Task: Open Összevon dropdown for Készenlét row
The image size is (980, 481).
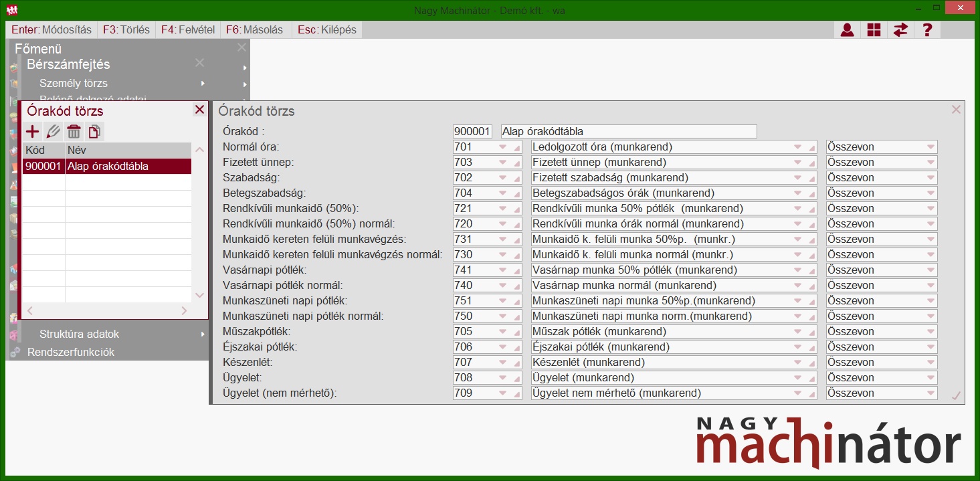Action: [930, 362]
